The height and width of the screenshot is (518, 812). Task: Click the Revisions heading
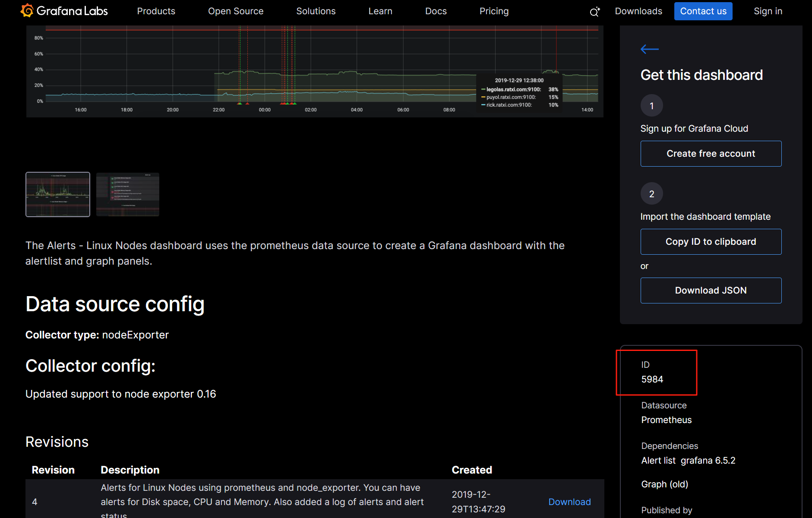[x=57, y=442]
